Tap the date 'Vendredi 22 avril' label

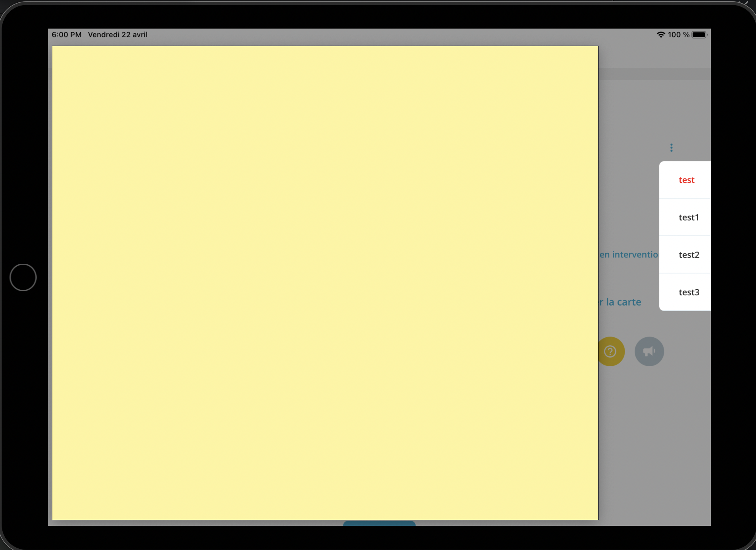point(118,35)
